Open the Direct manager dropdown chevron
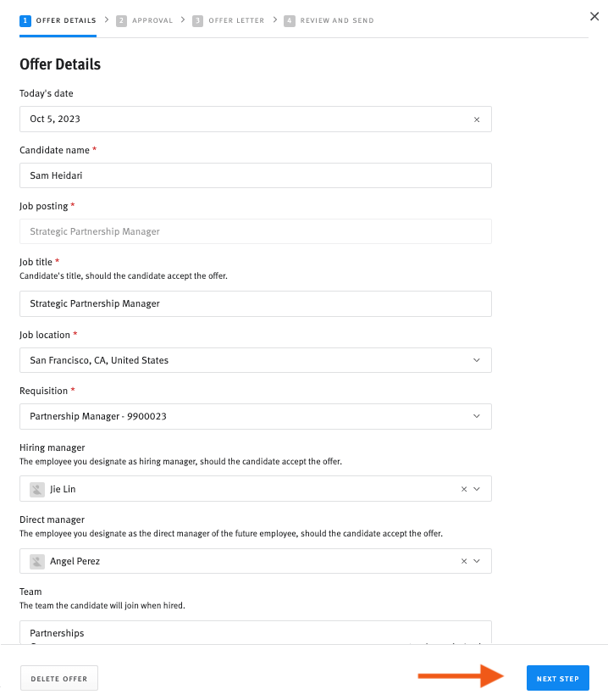 coord(478,561)
